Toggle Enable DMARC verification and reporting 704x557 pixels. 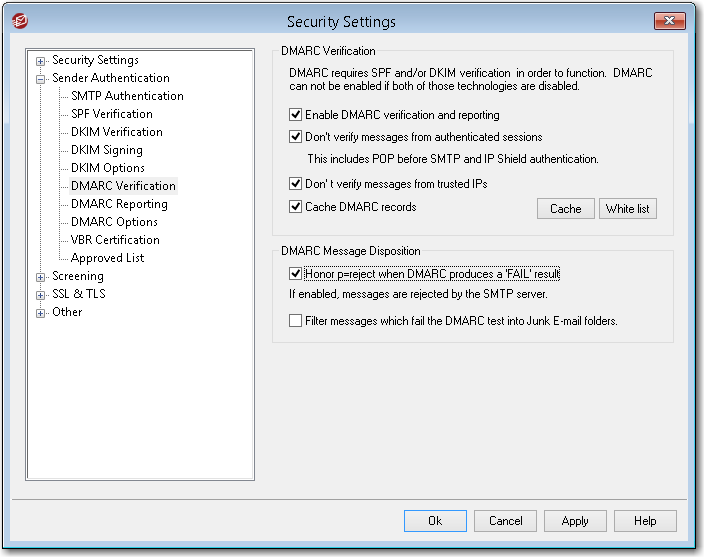(296, 116)
